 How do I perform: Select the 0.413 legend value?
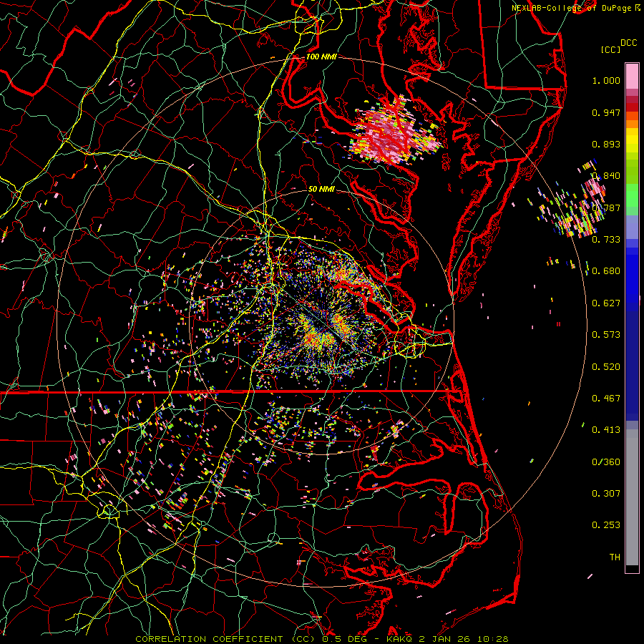[x=606, y=430]
